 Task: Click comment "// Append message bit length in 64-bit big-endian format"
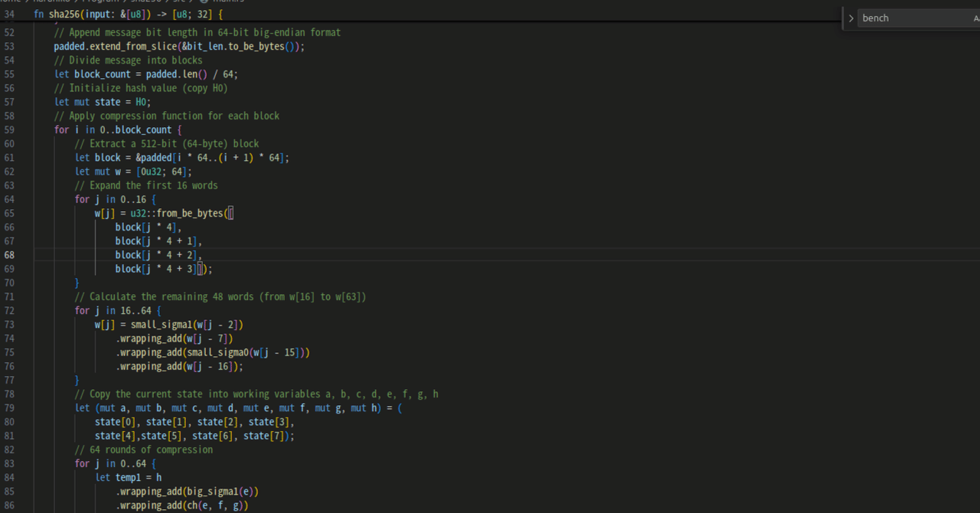(x=198, y=32)
